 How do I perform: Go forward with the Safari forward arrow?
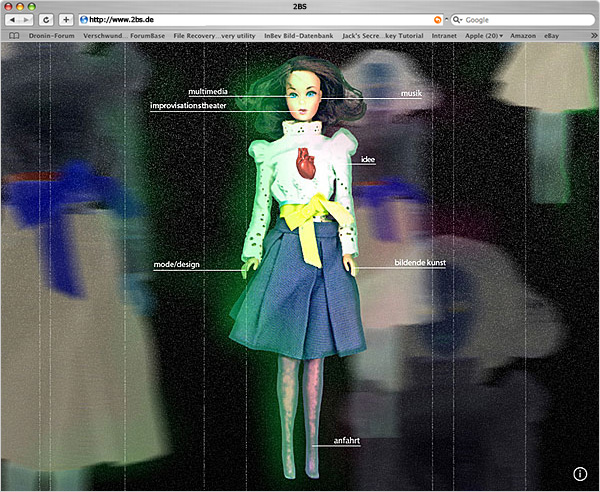26,20
